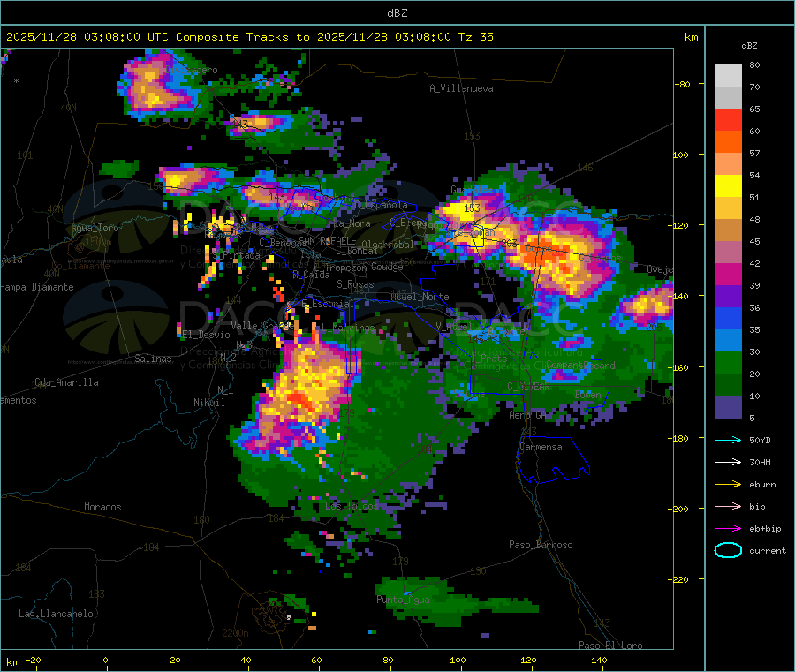Click the 'eburn' legend label
This screenshot has height=672, width=795.
pyautogui.click(x=762, y=485)
